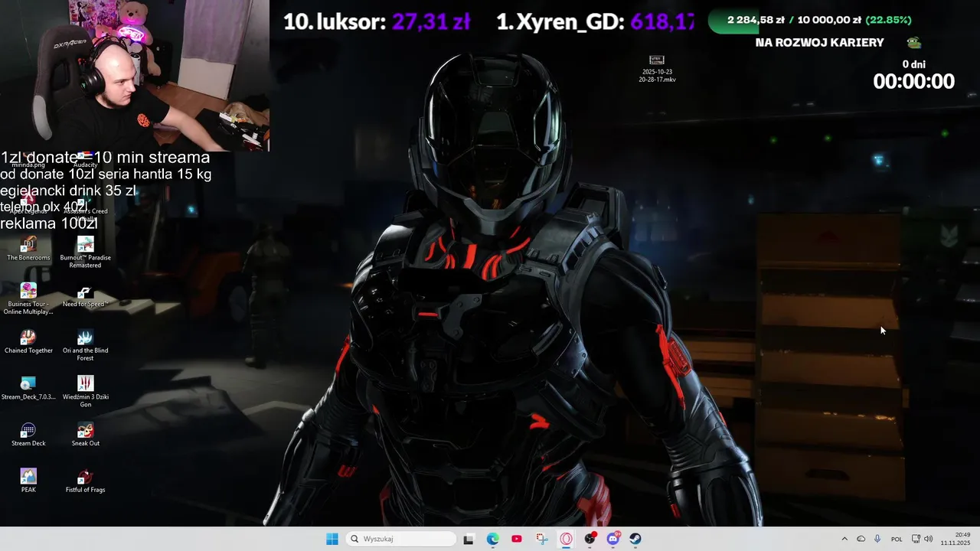
Task: Click the microphone tray icon
Action: (x=877, y=539)
